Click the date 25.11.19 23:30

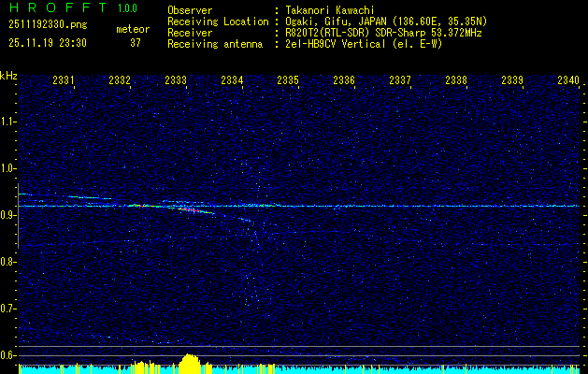48,43
